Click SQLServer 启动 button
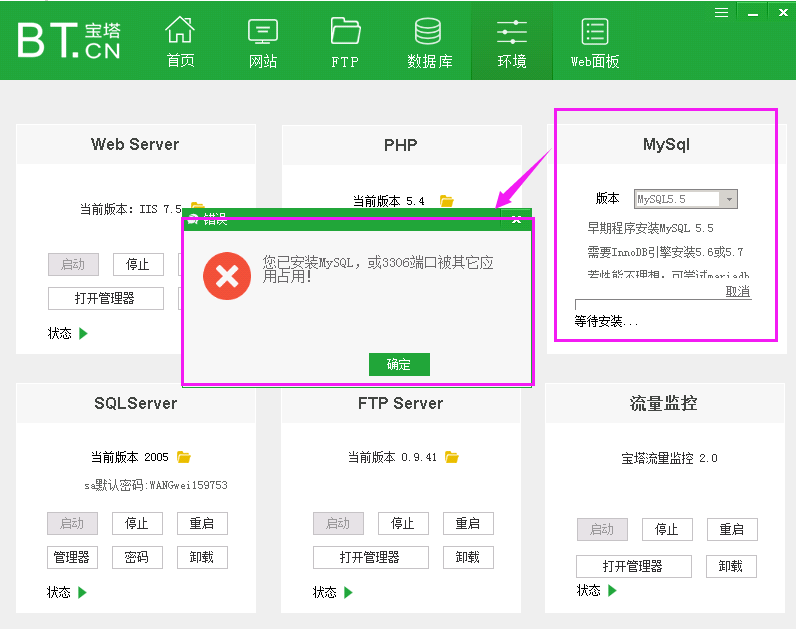Screen dimensions: 796x629 pyautogui.click(x=73, y=523)
